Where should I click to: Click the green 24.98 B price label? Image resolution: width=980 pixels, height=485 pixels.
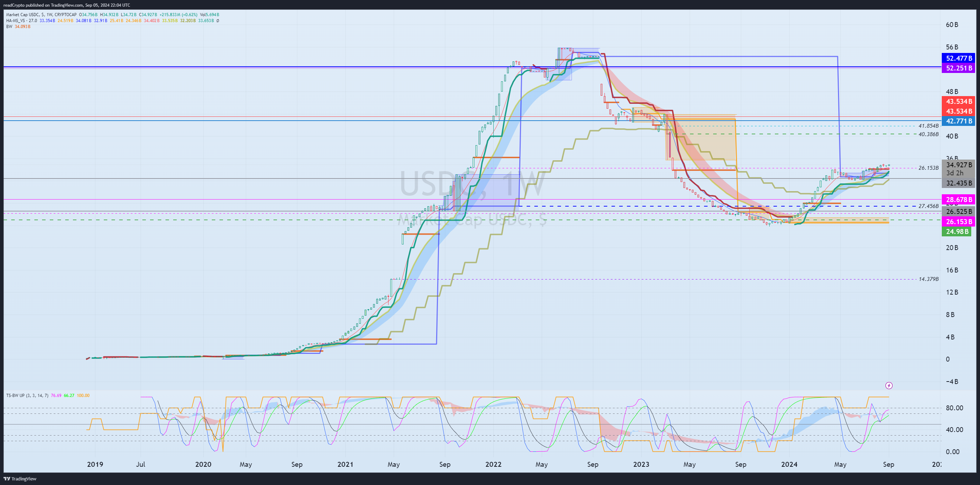[957, 231]
